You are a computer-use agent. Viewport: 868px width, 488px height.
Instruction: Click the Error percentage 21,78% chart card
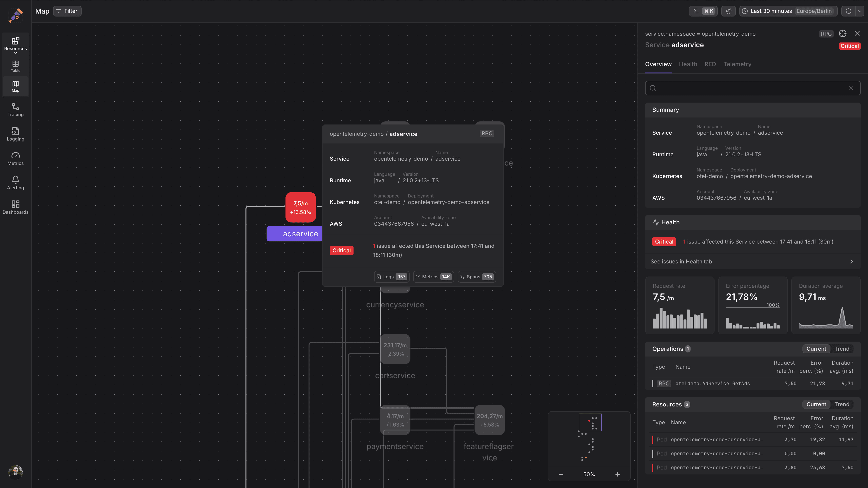753,305
